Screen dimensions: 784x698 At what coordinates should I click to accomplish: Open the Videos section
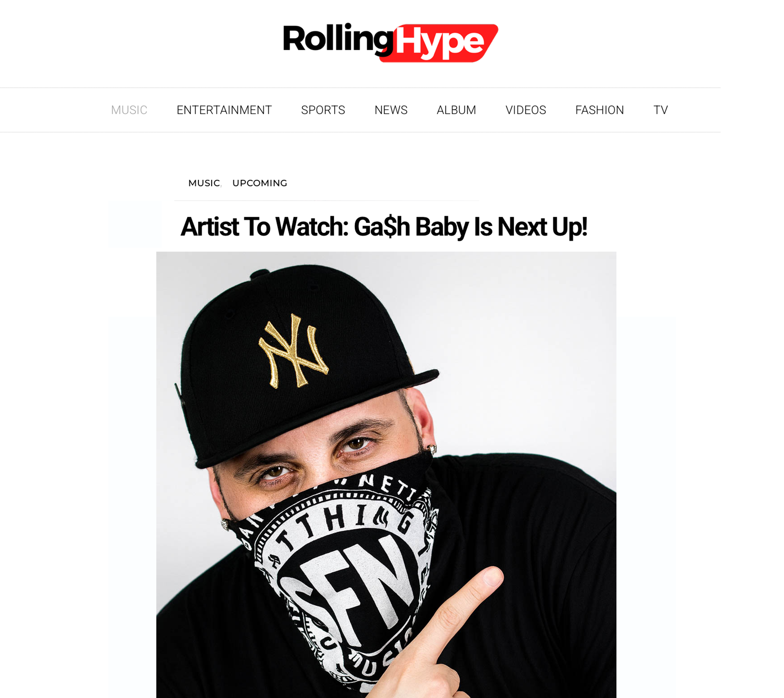click(526, 110)
